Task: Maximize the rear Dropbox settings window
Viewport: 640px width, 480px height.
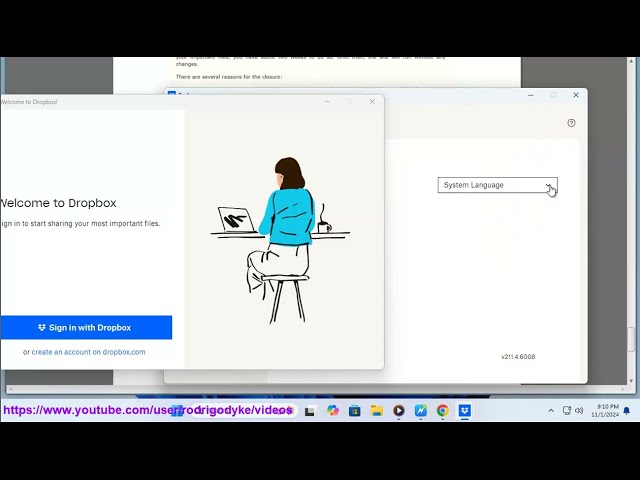Action: click(x=553, y=95)
